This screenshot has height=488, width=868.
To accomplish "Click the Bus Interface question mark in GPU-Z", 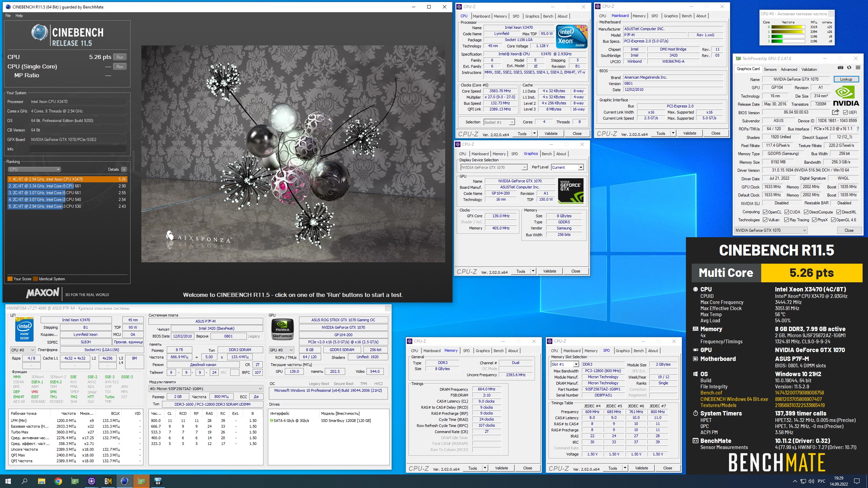I will coord(858,129).
